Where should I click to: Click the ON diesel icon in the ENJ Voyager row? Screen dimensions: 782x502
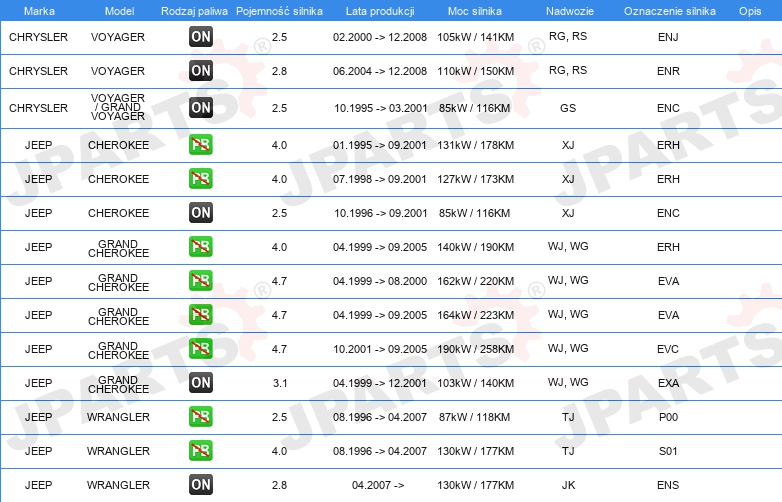tap(200, 36)
